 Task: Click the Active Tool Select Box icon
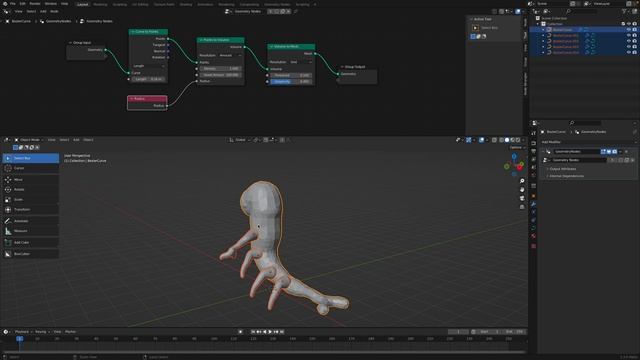click(x=475, y=28)
